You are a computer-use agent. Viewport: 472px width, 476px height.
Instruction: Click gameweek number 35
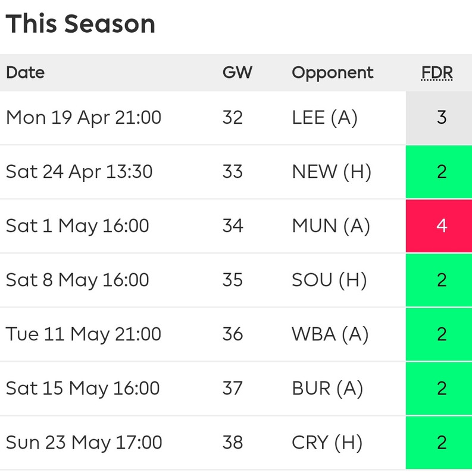pyautogui.click(x=233, y=280)
